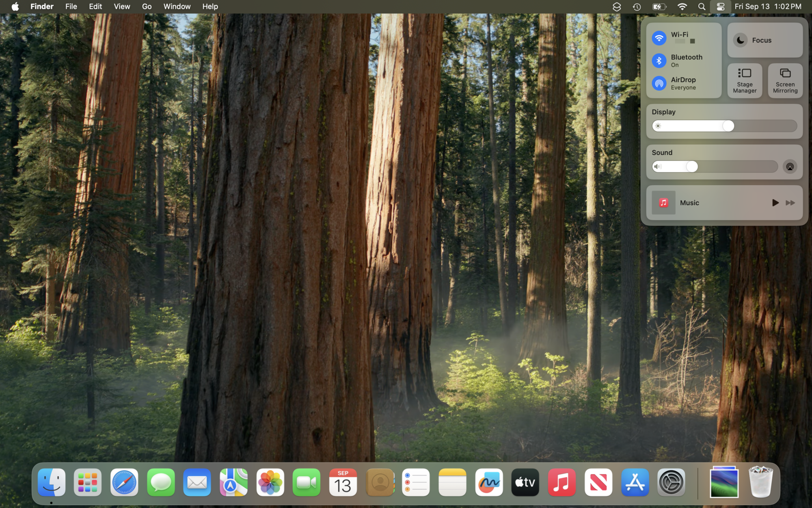The width and height of the screenshot is (812, 508).
Task: Adjust the Display brightness slider
Action: (x=728, y=126)
